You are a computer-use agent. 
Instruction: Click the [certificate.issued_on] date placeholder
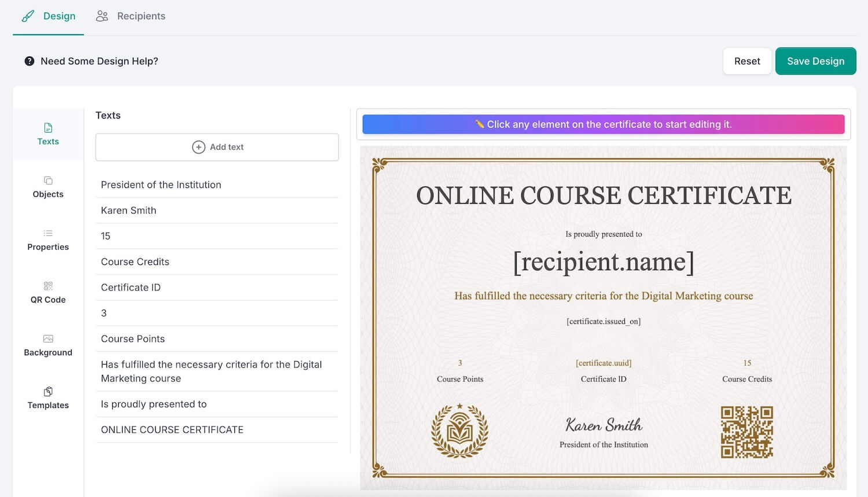(x=603, y=322)
